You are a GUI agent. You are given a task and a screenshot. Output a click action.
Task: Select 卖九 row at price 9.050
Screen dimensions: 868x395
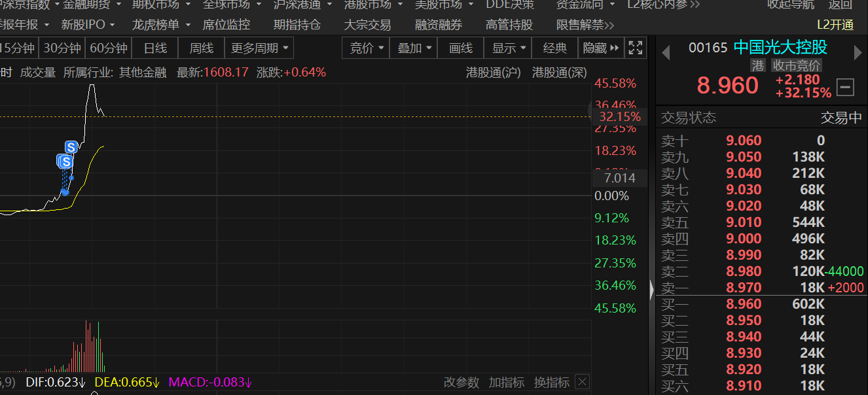[x=762, y=157]
